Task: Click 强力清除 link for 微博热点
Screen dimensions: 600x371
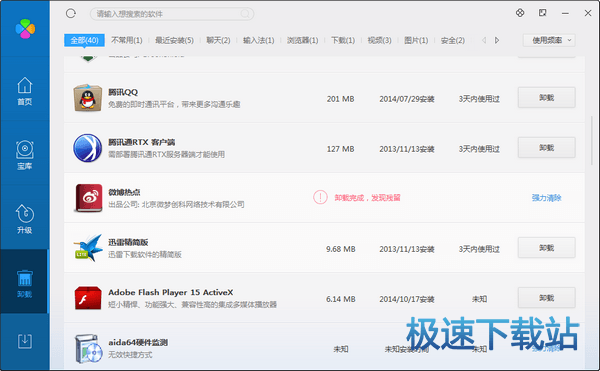Action: [x=546, y=198]
